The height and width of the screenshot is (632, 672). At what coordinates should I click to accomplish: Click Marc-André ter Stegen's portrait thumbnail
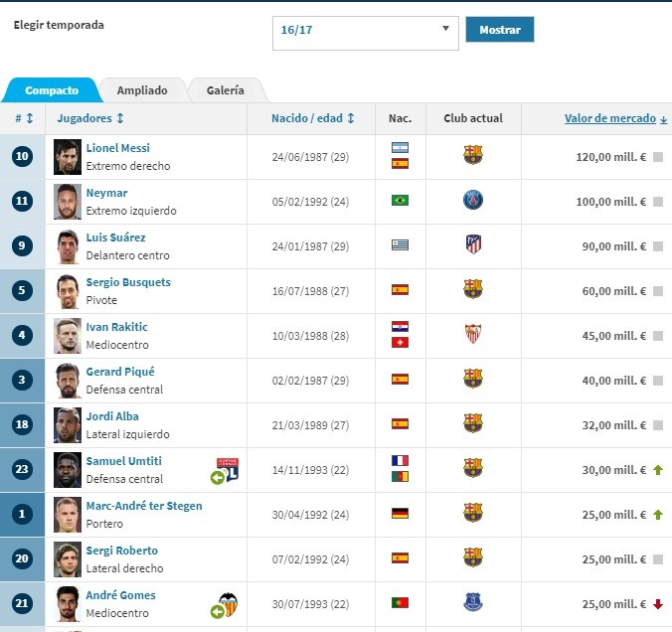68,515
